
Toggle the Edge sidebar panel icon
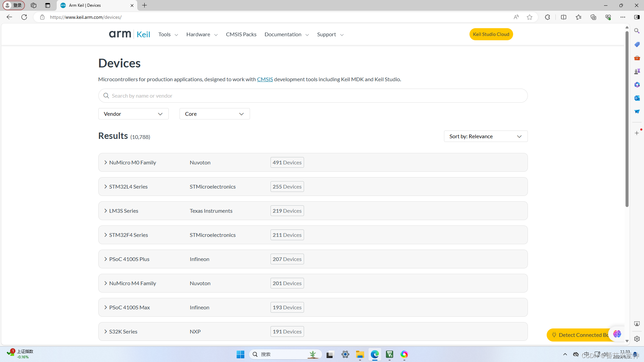637,17
